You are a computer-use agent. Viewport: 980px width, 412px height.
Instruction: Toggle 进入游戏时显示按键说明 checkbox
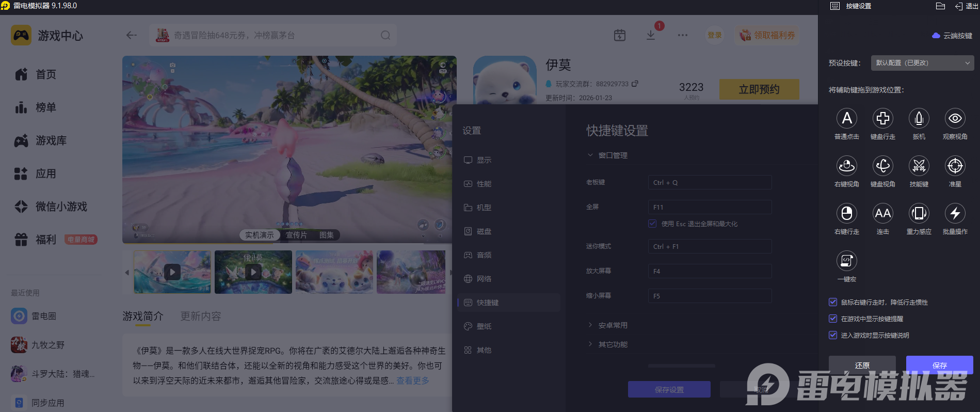833,335
